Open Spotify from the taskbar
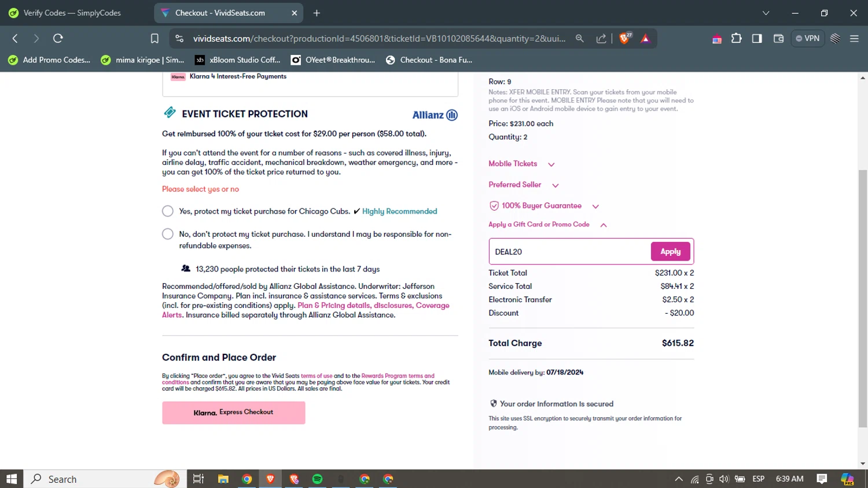868x488 pixels. pyautogui.click(x=317, y=479)
